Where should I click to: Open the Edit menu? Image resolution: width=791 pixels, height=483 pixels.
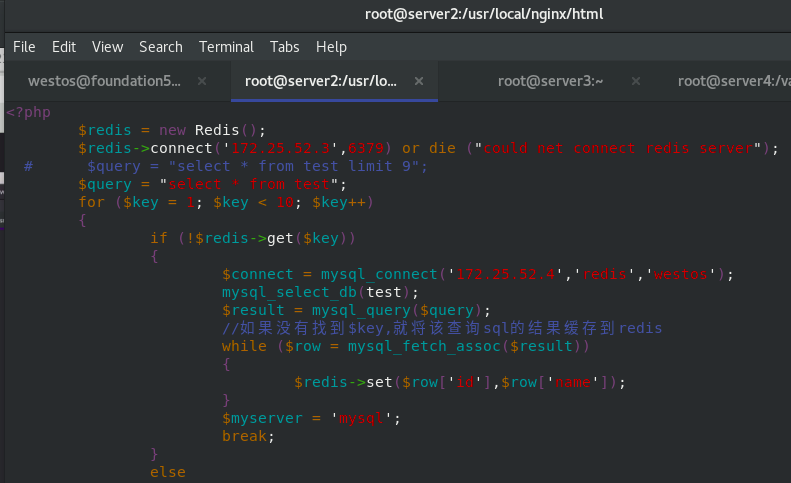[x=64, y=47]
